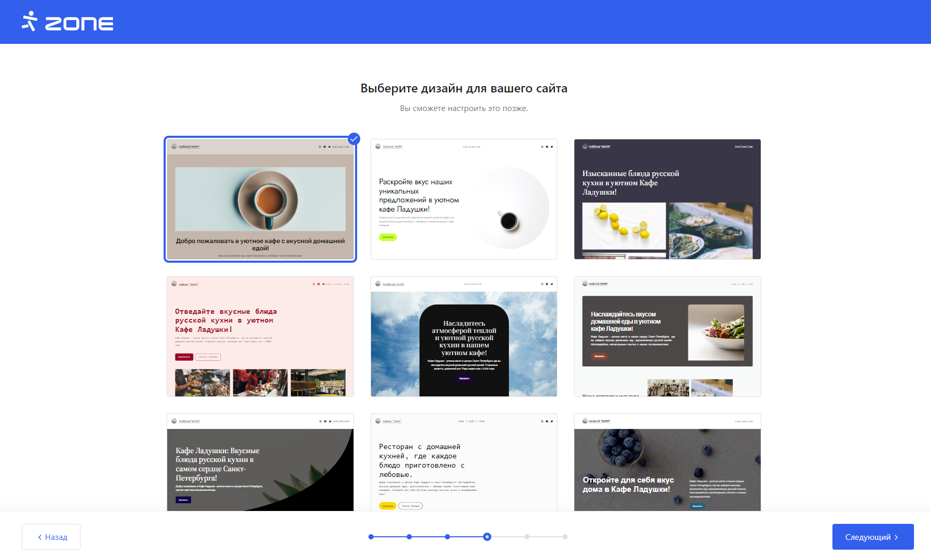
Task: Go to the second progress step dot
Action: pyautogui.click(x=409, y=537)
